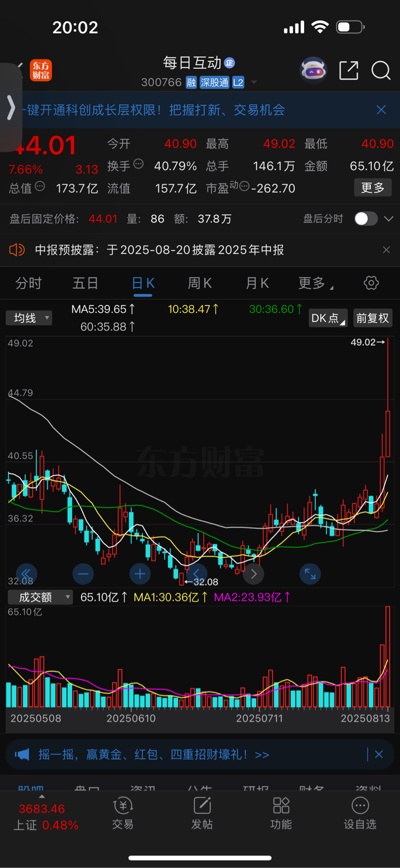Close the 摇一摇 promo banner
Image resolution: width=400 pixels, height=868 pixels.
pos(379,754)
